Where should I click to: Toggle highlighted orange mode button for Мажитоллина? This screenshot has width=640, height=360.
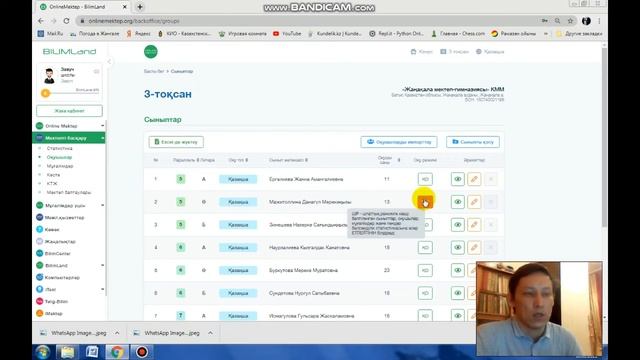point(425,202)
